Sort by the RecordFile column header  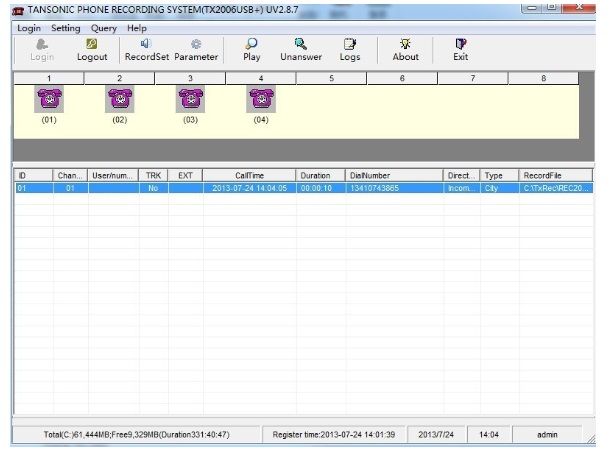click(x=556, y=175)
